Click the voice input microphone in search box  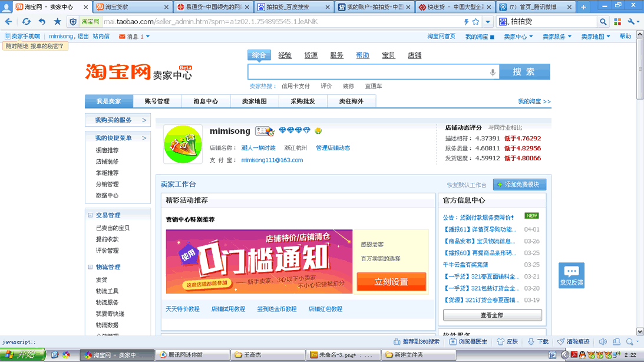(493, 72)
